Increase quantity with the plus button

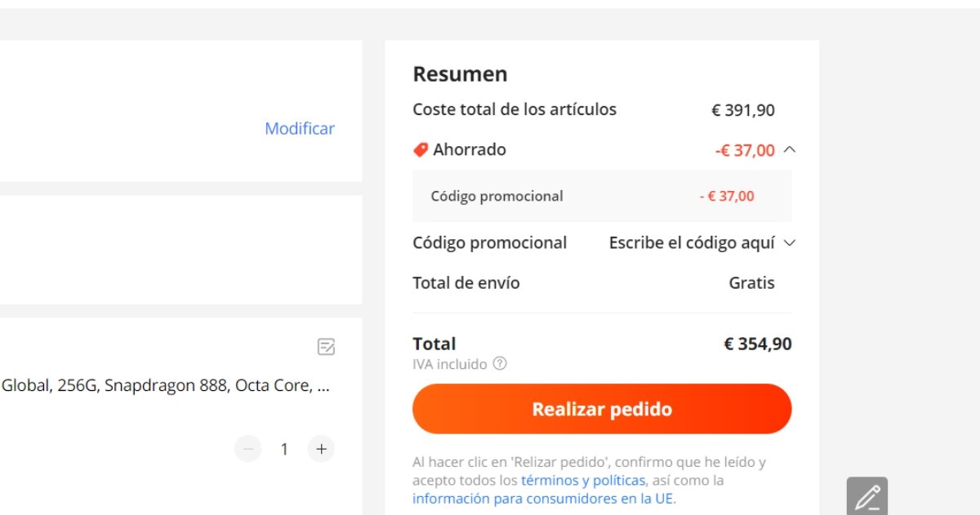coord(321,449)
